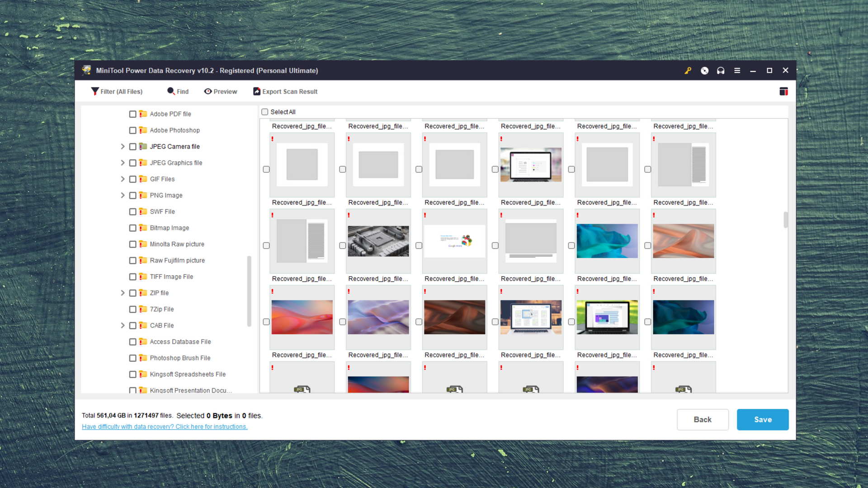Select the dark teal wave thumbnail
The height and width of the screenshot is (488, 868).
[x=684, y=317]
